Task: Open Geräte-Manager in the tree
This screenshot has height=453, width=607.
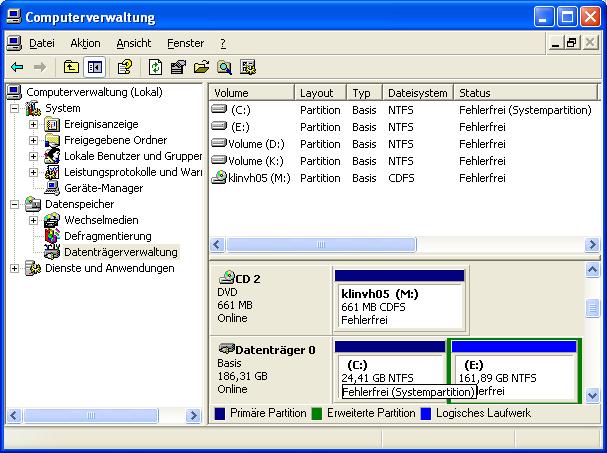Action: pyautogui.click(x=103, y=188)
